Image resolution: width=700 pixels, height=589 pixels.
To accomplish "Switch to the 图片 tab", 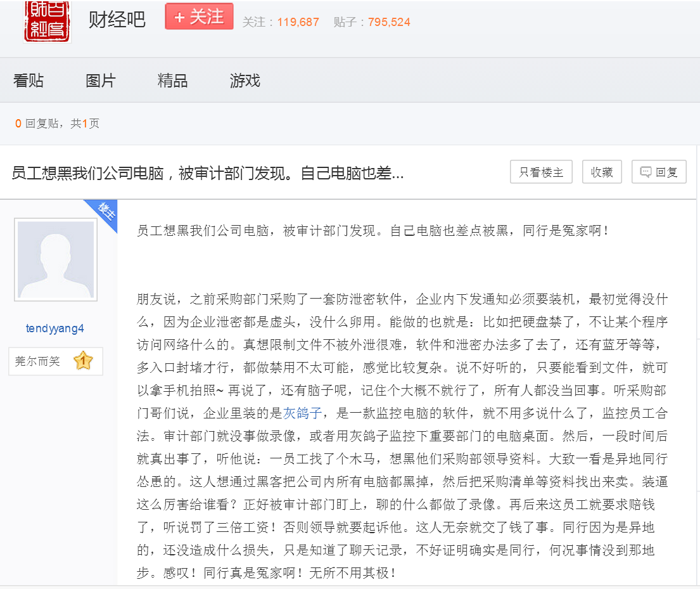I will coord(101,81).
